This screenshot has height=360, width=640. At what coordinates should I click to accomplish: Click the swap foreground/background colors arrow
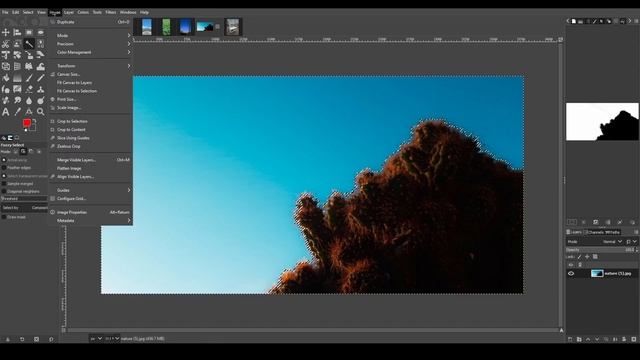click(x=34, y=121)
